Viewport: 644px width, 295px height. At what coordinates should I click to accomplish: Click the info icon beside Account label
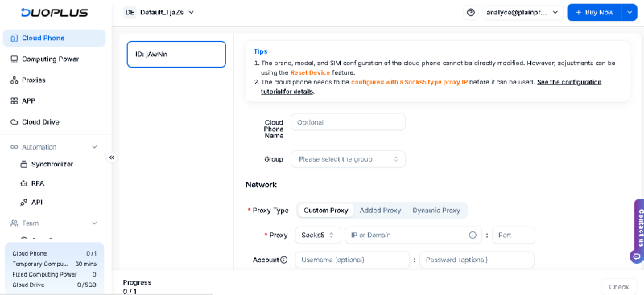point(283,260)
